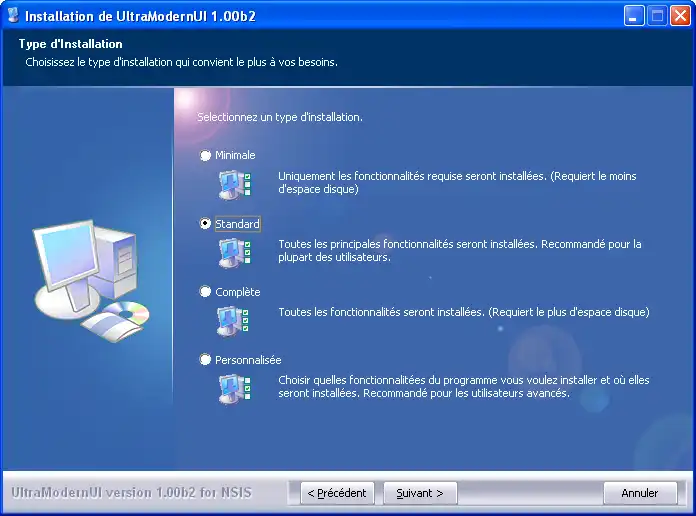This screenshot has height=516, width=696.
Task: Click the description starting 'Choisir quelles fonctionnalitées'
Action: tap(464, 387)
